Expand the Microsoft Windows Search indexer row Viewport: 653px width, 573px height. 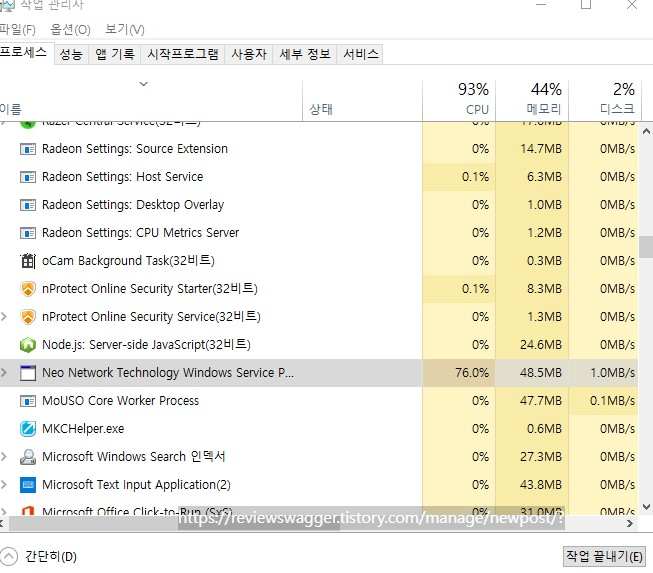coord(4,456)
